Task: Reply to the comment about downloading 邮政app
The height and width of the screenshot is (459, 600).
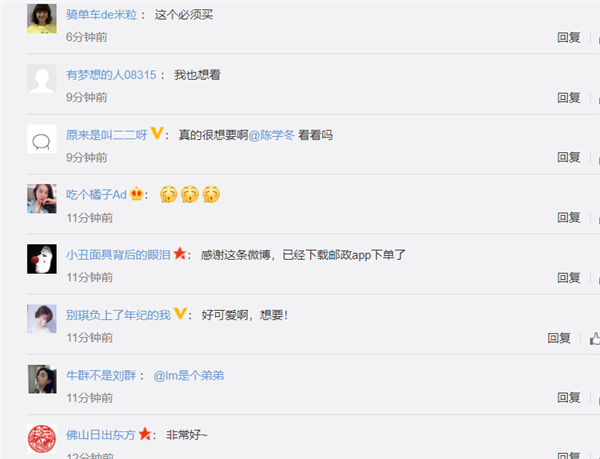Action: tap(569, 278)
